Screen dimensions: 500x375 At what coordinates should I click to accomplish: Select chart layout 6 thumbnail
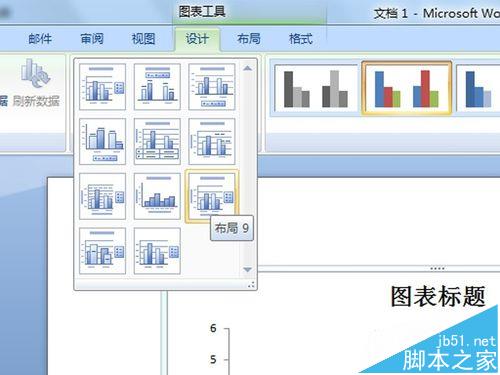pos(212,141)
